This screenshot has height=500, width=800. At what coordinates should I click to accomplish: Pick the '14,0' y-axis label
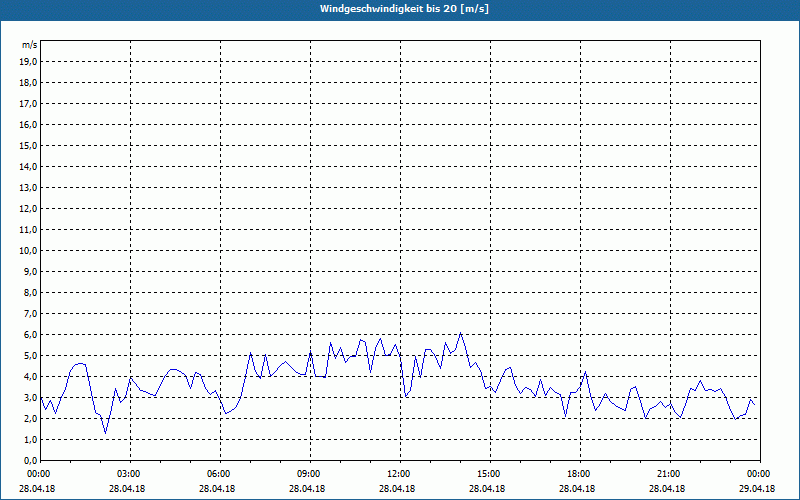[x=29, y=167]
